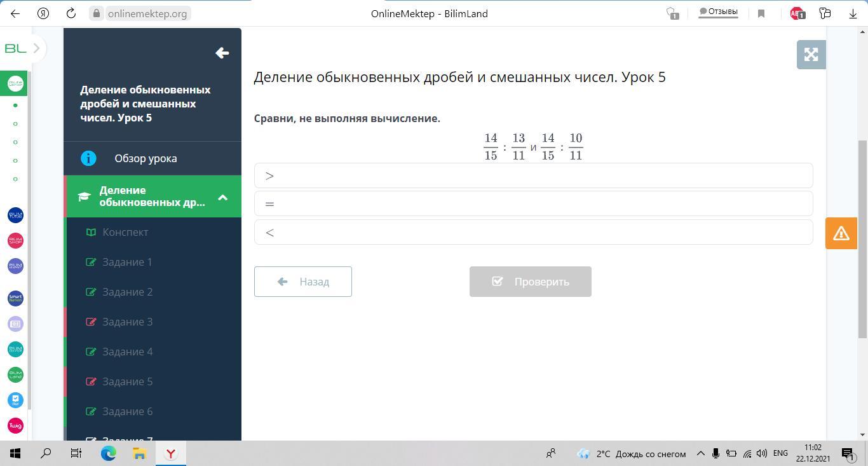This screenshot has height=466, width=868.
Task: Collapse the lesson sidebar with the left arrow
Action: [222, 53]
